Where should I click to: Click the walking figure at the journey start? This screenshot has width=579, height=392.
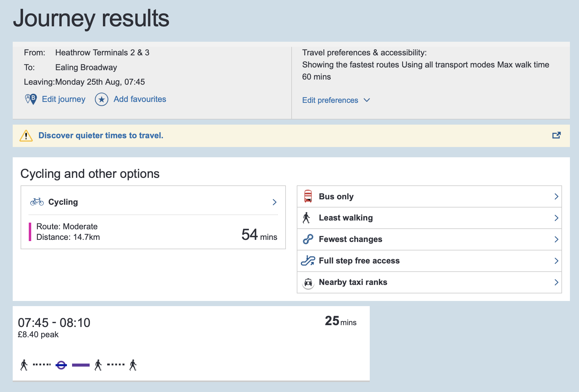(x=24, y=365)
